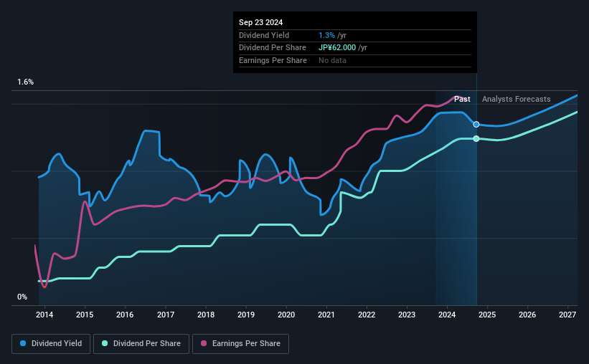Click the No data earnings value

(x=332, y=60)
